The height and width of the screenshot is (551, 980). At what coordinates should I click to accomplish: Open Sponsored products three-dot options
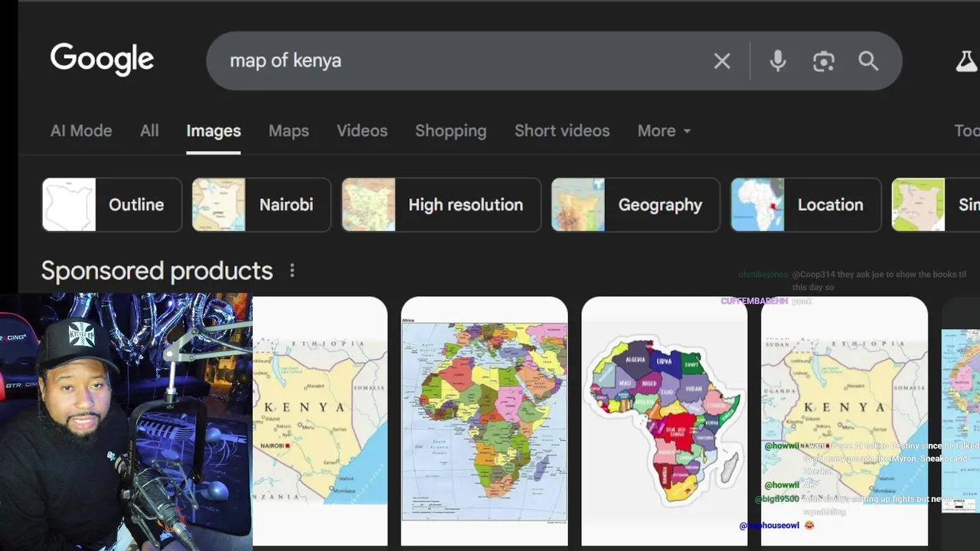292,270
